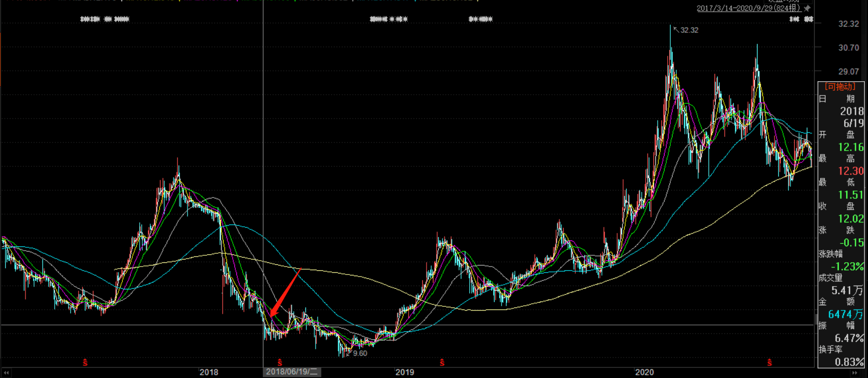Click the 成交量 volume value 5.41万

tap(847, 290)
